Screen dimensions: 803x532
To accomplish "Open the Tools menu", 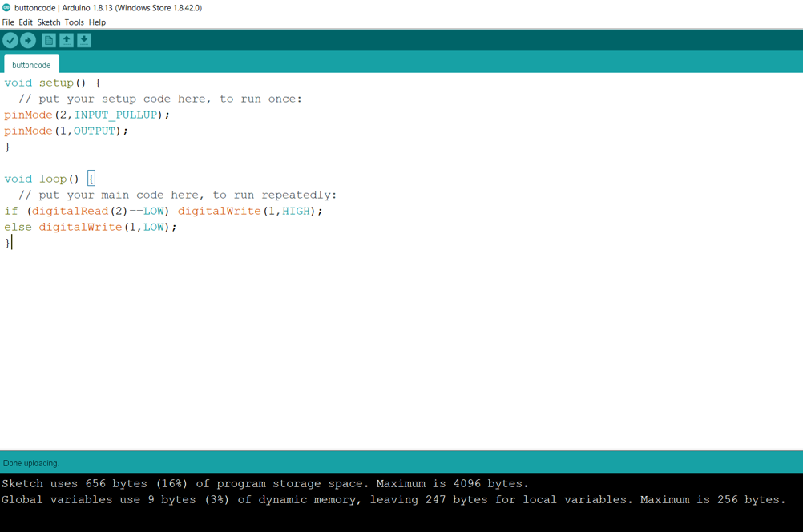I will tap(75, 22).
